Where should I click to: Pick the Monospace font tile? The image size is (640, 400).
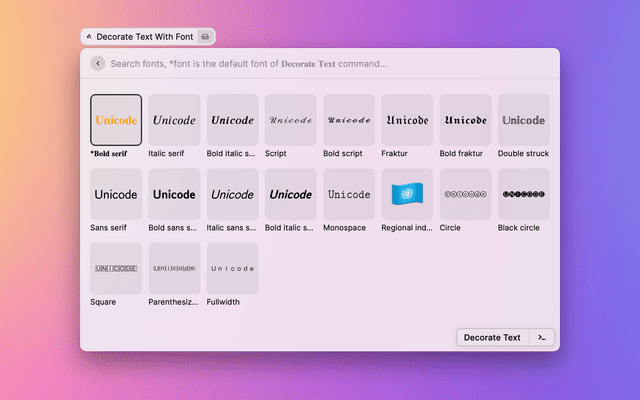click(349, 194)
